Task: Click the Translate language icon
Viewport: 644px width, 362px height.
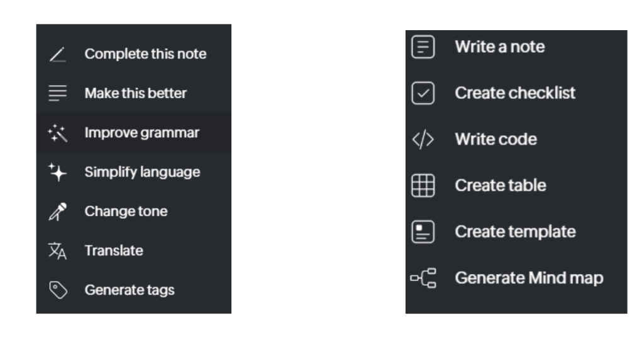Action: click(58, 251)
